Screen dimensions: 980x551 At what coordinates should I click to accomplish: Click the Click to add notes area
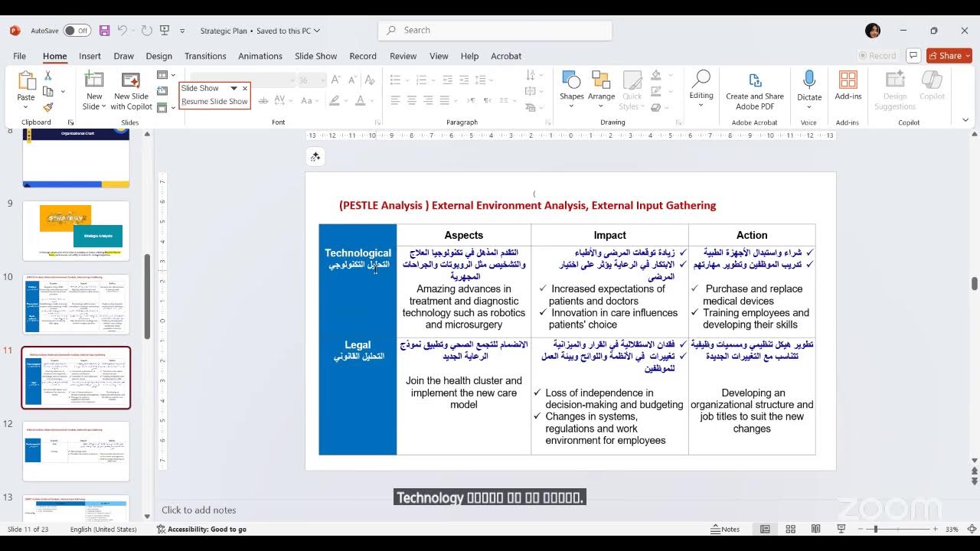tap(199, 510)
